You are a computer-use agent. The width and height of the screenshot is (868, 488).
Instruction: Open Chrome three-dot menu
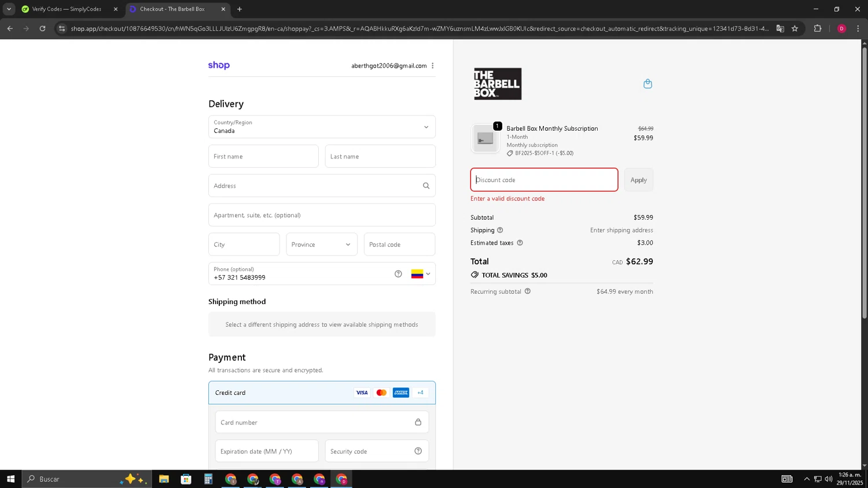point(858,28)
